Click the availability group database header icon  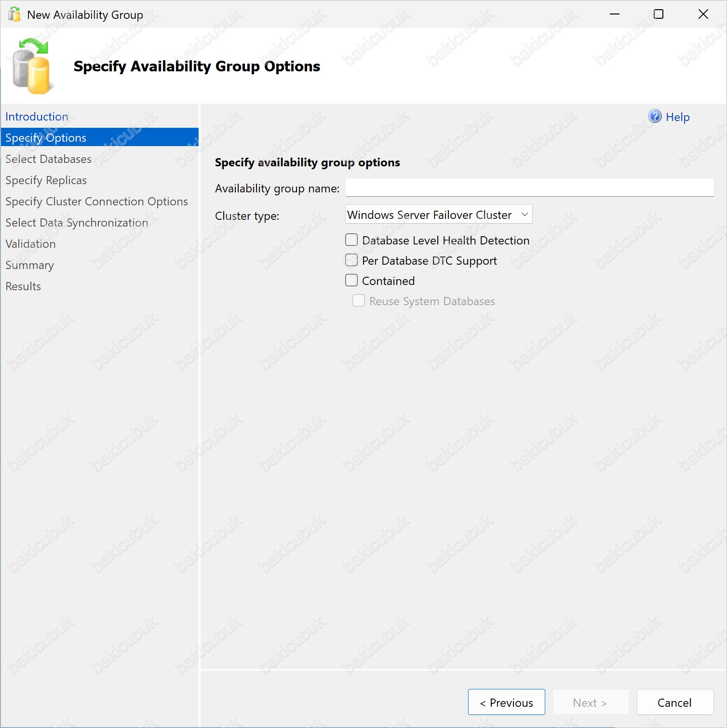(31, 66)
